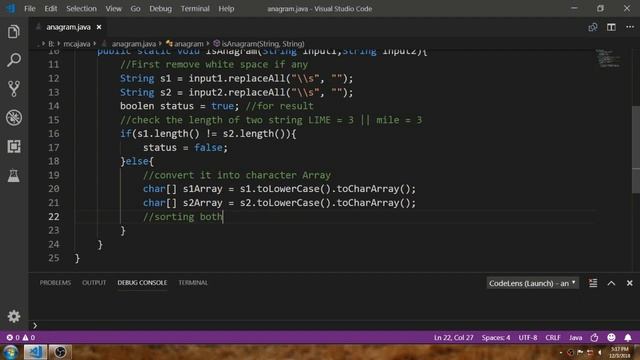The height and width of the screenshot is (360, 640).
Task: Change end of line sequence CRLF
Action: [x=553, y=338]
